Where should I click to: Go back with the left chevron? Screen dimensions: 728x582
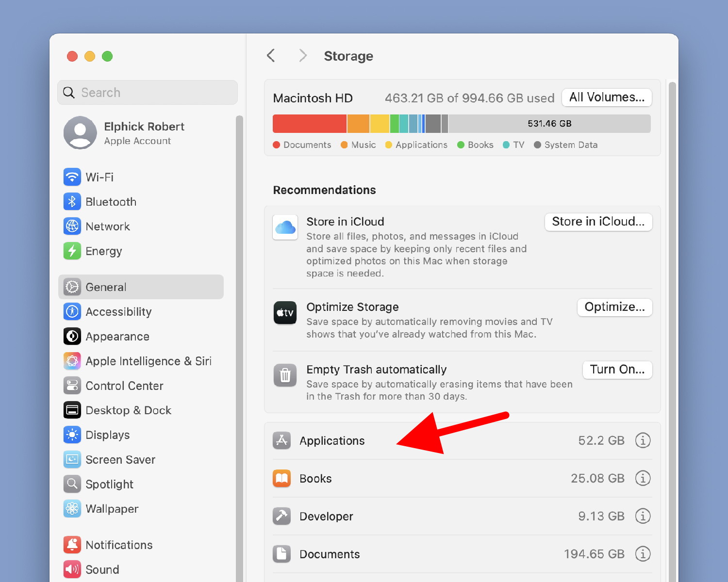(x=271, y=56)
